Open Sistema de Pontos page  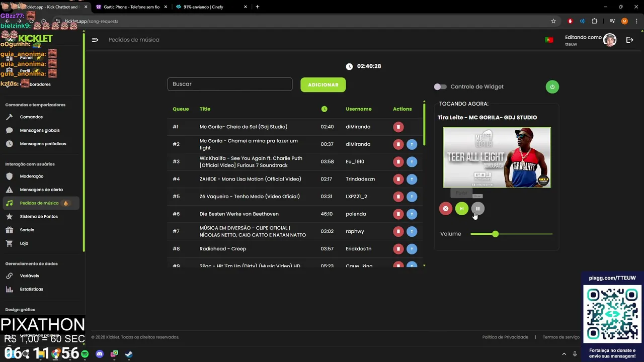point(39,216)
